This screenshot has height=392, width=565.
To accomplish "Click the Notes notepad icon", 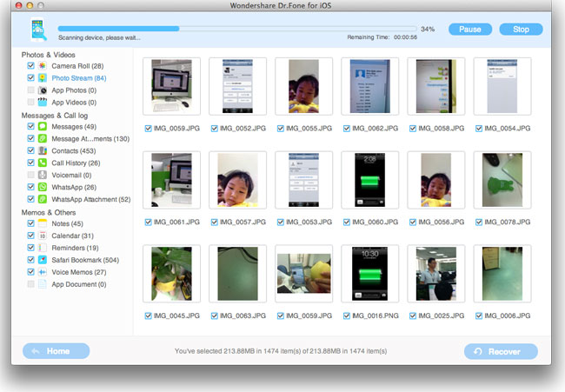I will [43, 223].
